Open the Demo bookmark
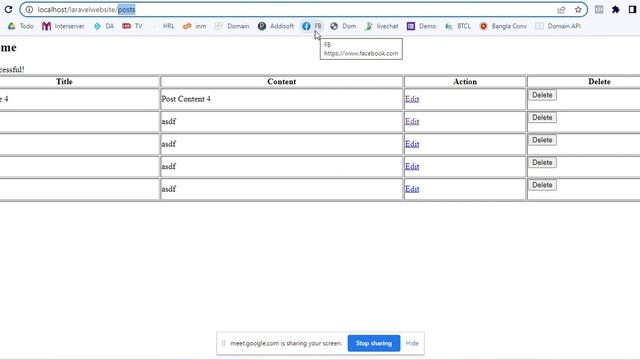The width and height of the screenshot is (640, 360). point(421,26)
